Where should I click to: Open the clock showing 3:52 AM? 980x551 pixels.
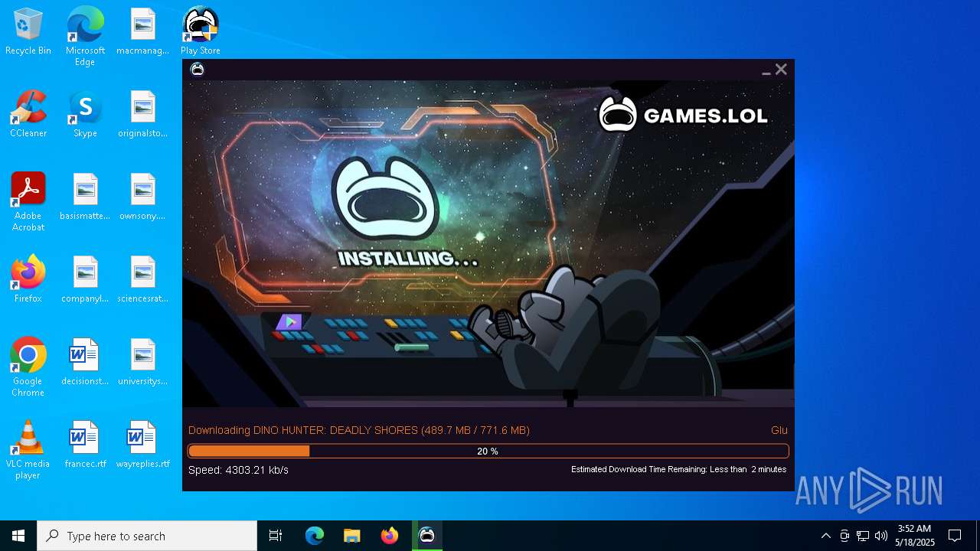coord(915,536)
